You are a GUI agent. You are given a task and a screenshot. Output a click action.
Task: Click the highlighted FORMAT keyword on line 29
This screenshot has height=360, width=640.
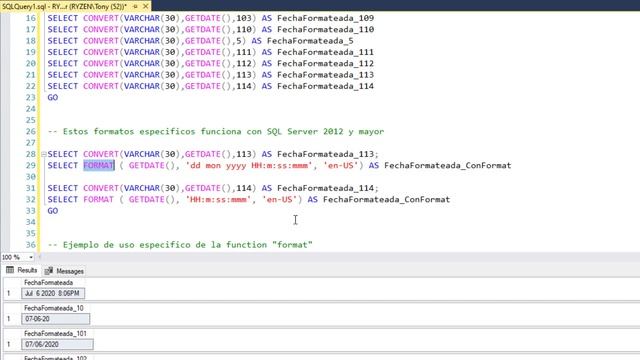(98, 165)
